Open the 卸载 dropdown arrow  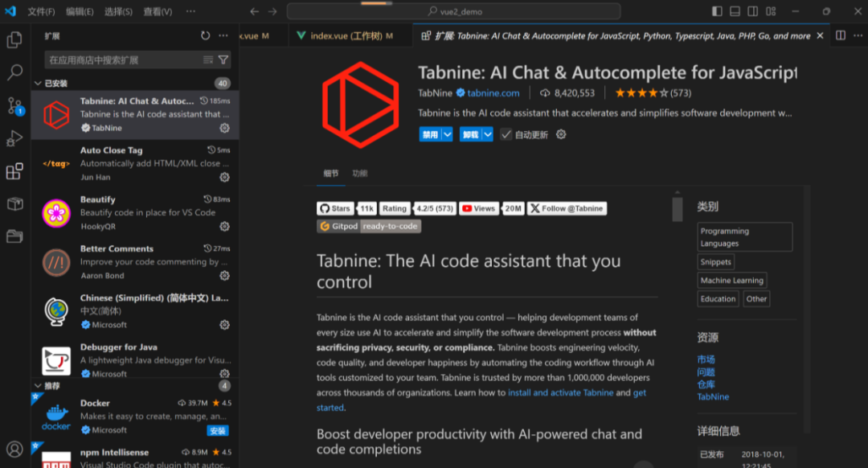pyautogui.click(x=488, y=134)
